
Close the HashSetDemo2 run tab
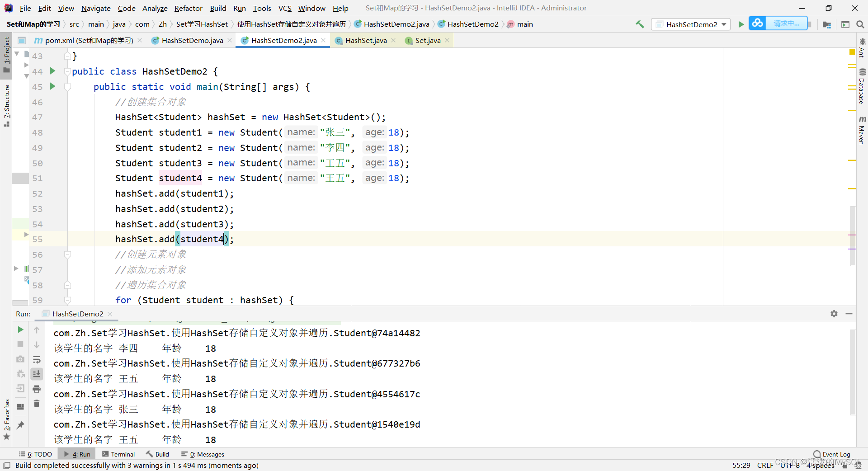click(110, 314)
